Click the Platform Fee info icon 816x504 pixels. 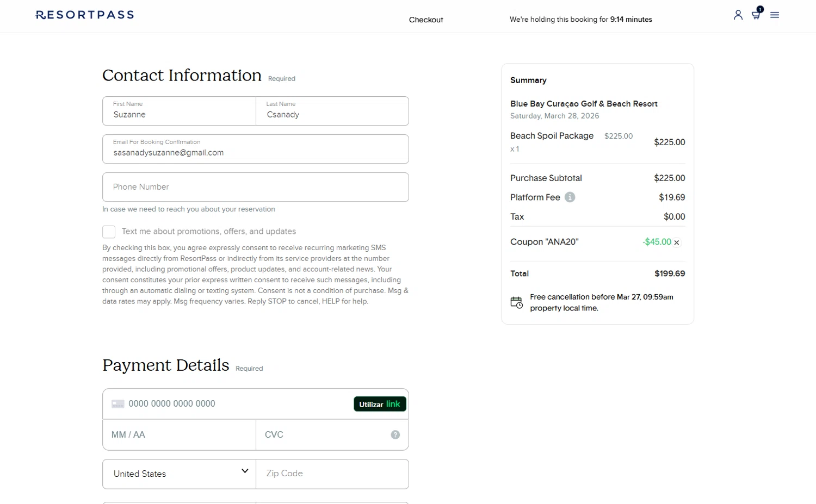pos(570,197)
